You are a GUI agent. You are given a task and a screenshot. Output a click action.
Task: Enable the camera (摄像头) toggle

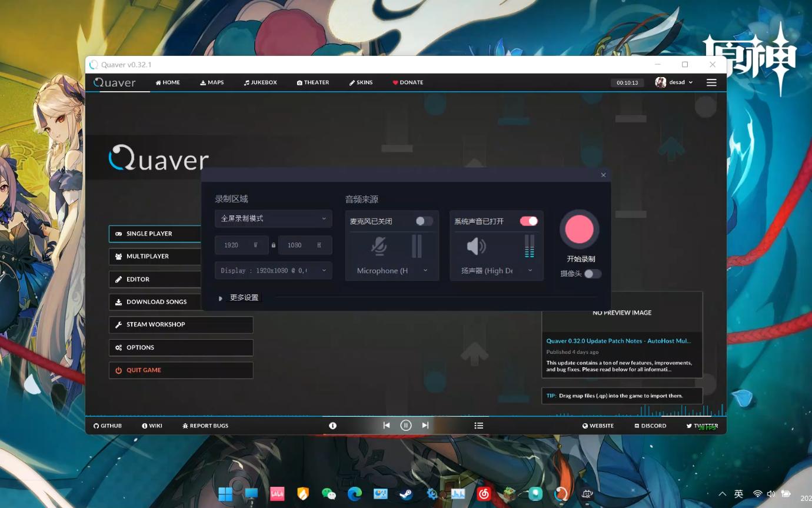593,274
